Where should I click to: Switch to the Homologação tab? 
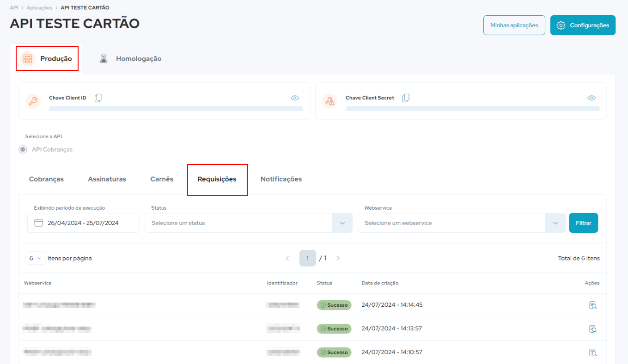(131, 59)
